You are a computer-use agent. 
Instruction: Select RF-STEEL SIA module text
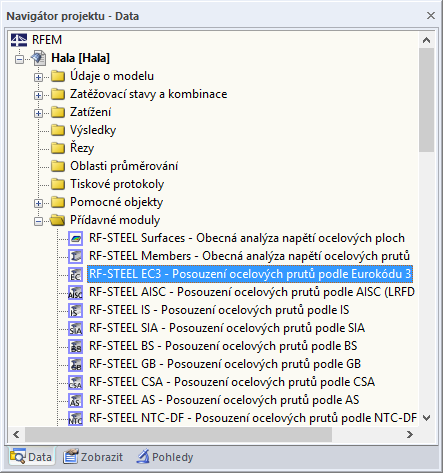pos(227,328)
